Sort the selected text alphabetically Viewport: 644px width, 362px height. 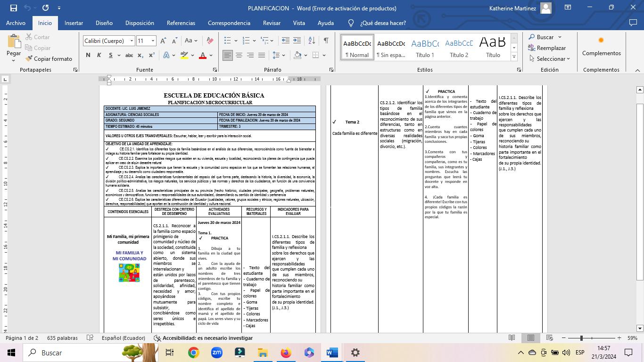click(312, 41)
